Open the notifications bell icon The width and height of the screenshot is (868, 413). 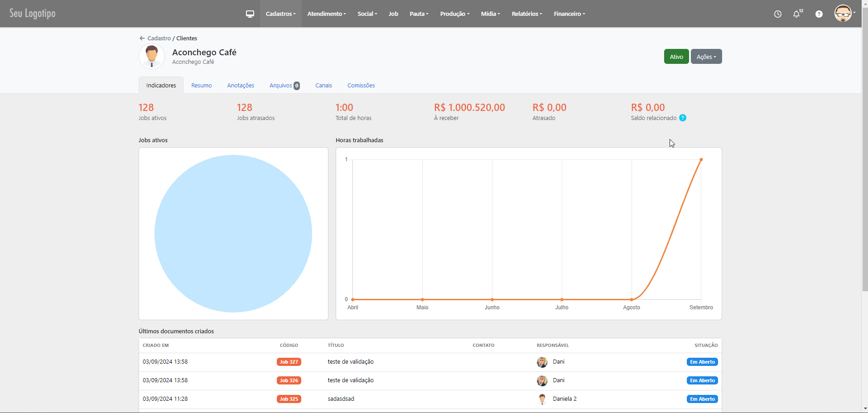click(796, 14)
